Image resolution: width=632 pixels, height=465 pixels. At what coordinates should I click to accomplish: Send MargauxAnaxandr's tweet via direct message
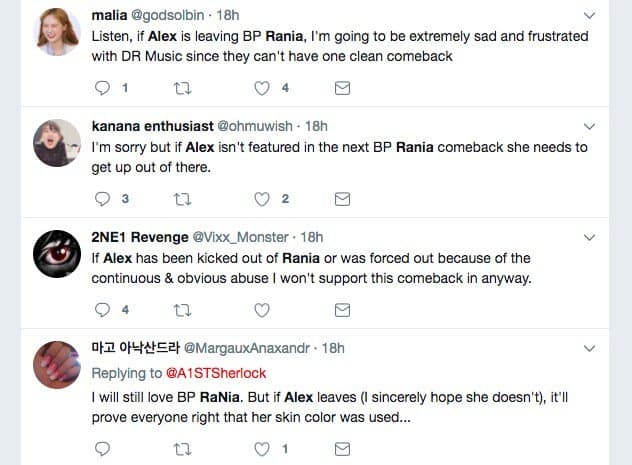[341, 449]
